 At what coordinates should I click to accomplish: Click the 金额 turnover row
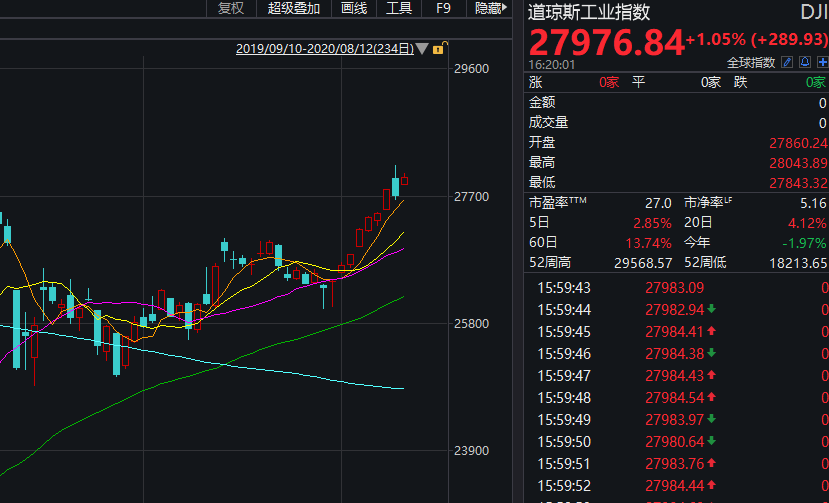(677, 103)
